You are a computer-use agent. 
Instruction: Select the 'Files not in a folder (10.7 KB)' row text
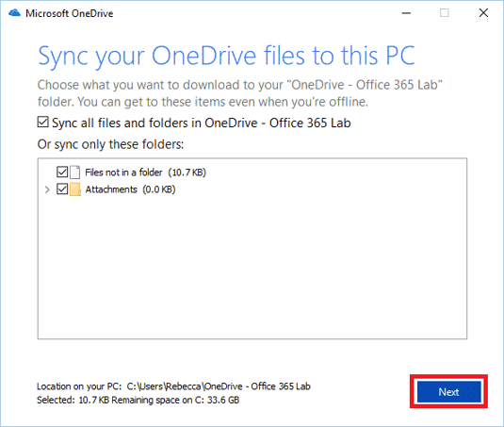[145, 172]
